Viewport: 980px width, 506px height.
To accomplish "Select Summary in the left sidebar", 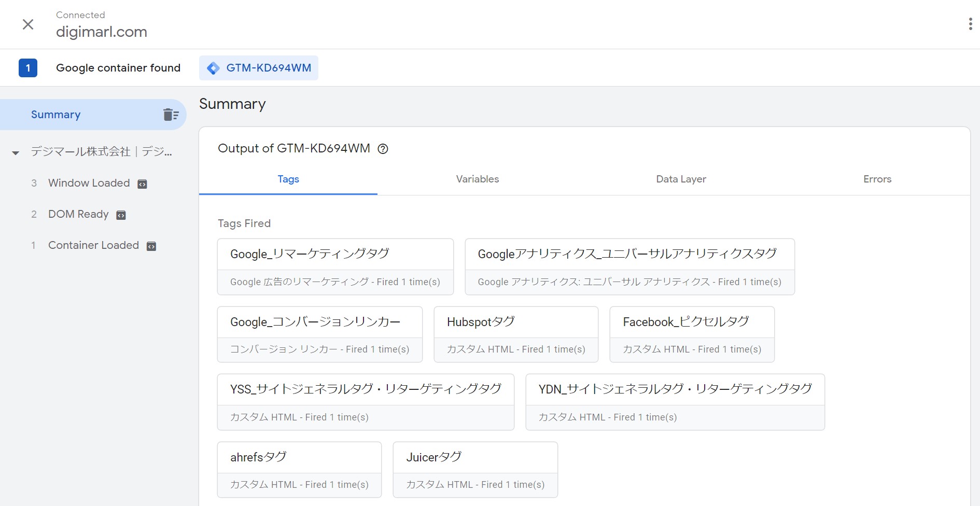I will click(x=93, y=115).
